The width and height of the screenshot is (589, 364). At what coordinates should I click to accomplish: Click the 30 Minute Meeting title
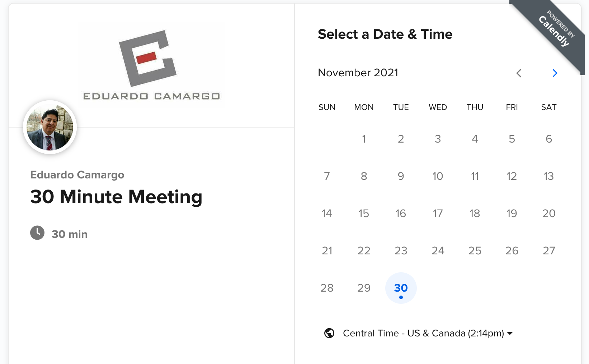(116, 197)
